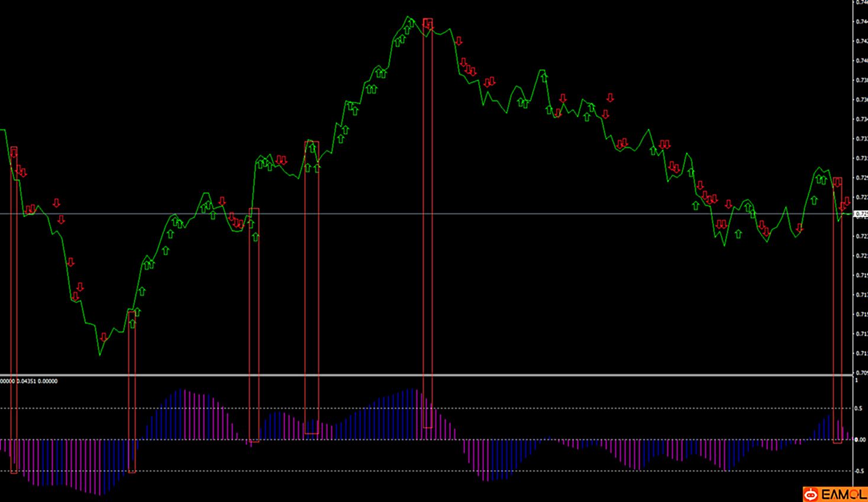Click the bottom edge of the tallest red rectangle

click(x=427, y=427)
